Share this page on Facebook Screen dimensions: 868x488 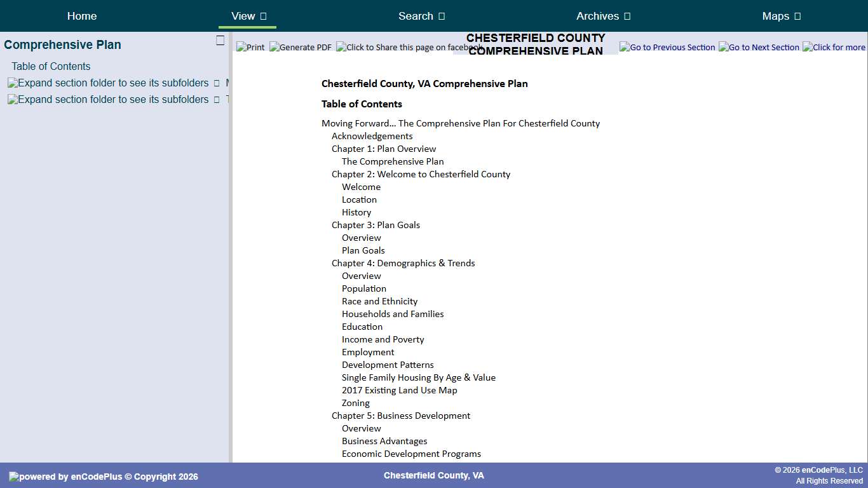coord(407,46)
